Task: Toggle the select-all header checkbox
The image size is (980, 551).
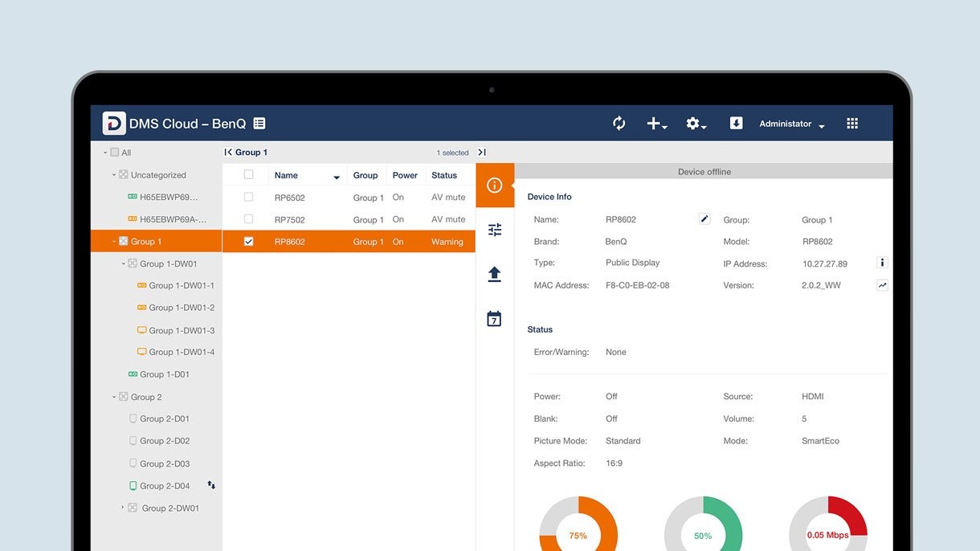Action: pos(248,174)
